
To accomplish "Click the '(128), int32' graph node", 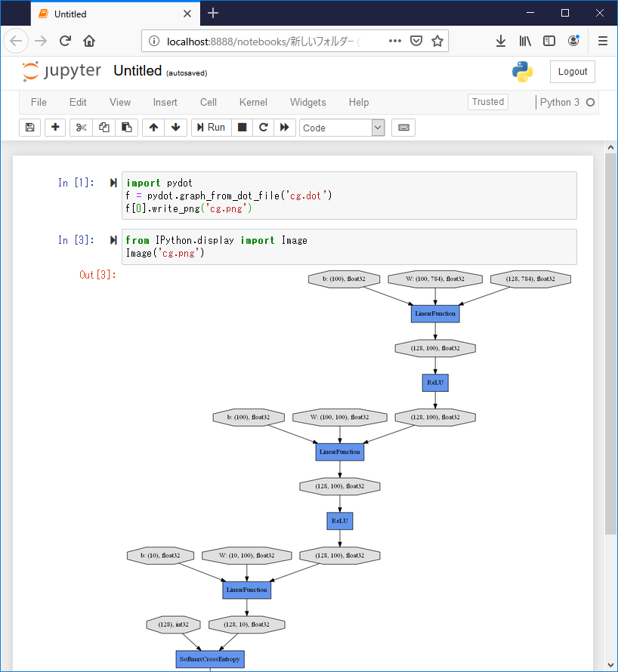I will pos(173,624).
